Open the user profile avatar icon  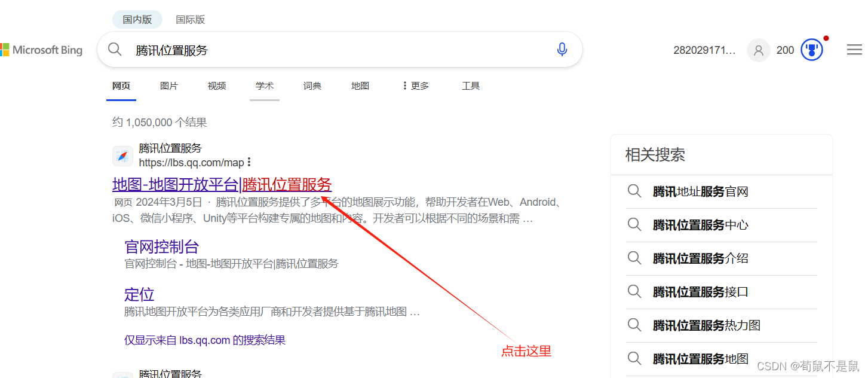tap(759, 50)
